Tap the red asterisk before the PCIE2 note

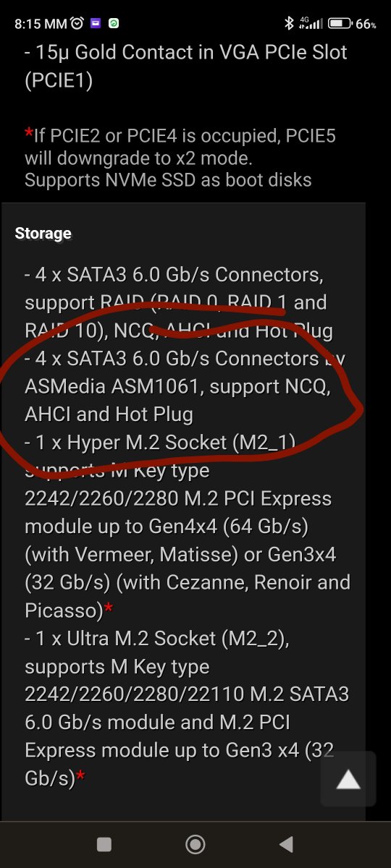(x=29, y=134)
